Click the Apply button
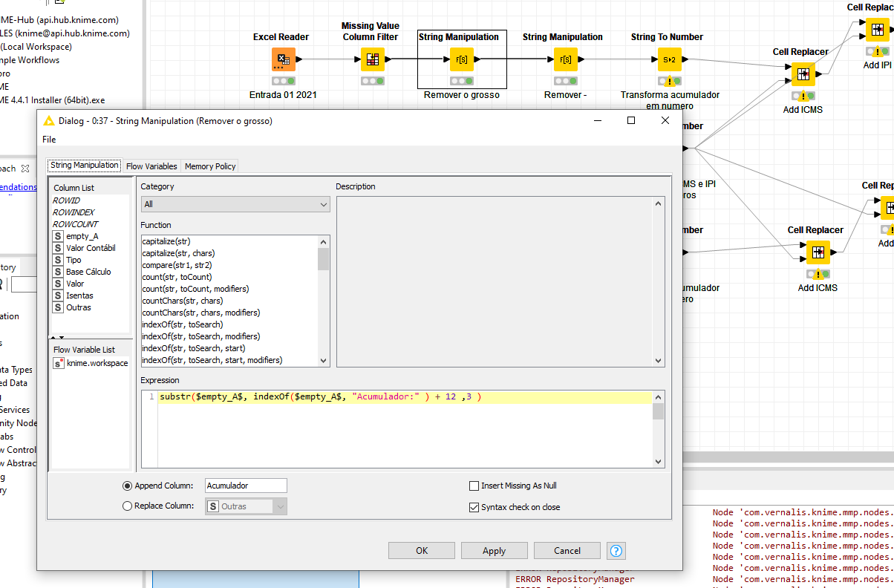The height and width of the screenshot is (588, 894). [x=494, y=550]
